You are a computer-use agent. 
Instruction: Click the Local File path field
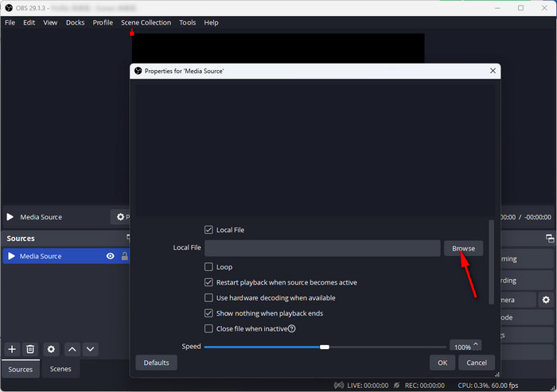point(321,248)
